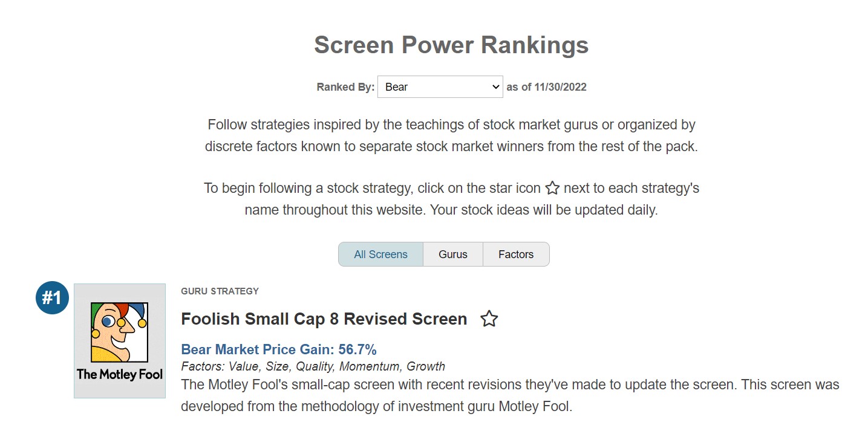Click the #1 rank badge

[x=53, y=297]
